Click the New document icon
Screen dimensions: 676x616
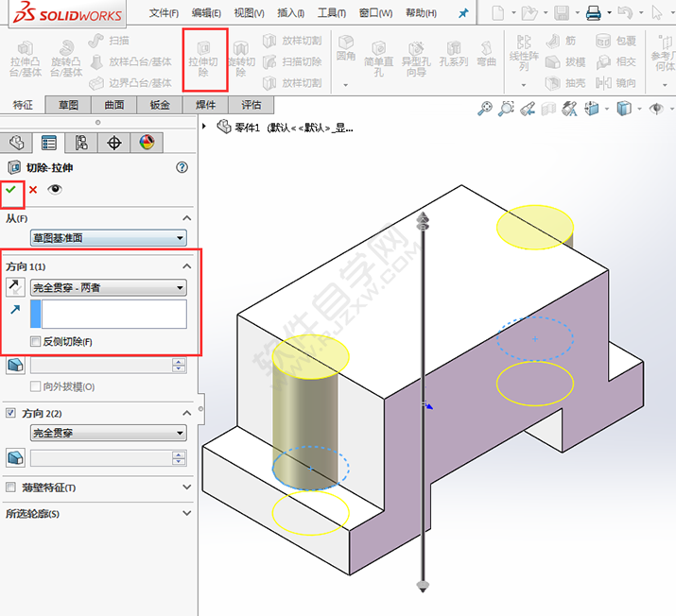[498, 13]
